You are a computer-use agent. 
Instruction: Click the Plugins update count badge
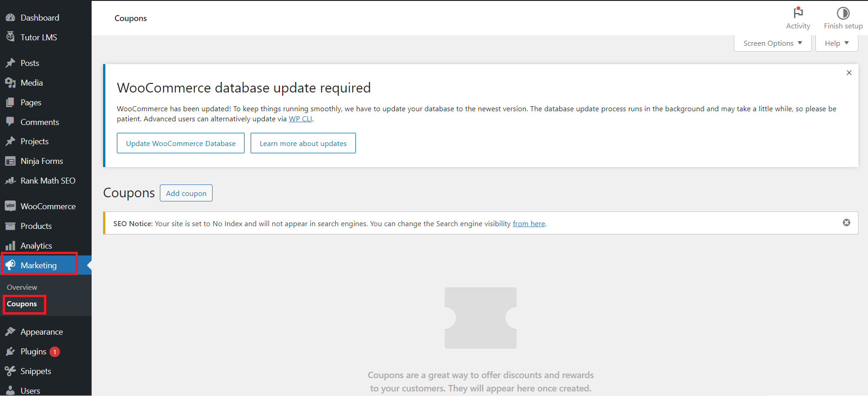[55, 352]
